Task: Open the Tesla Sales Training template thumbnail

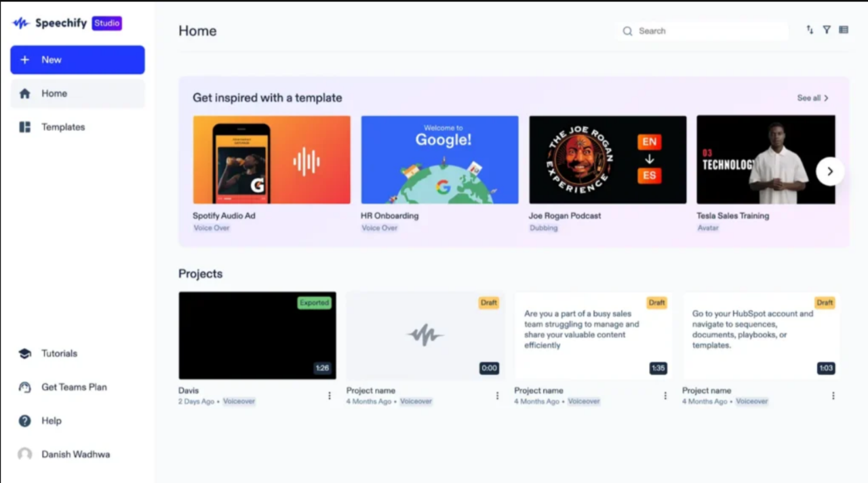Action: pos(766,160)
